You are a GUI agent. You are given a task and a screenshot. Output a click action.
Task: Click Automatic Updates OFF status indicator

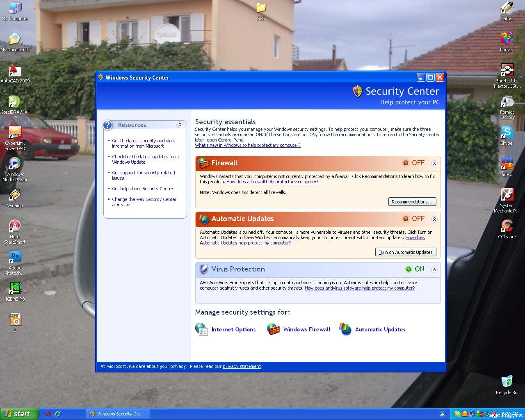[x=414, y=219]
